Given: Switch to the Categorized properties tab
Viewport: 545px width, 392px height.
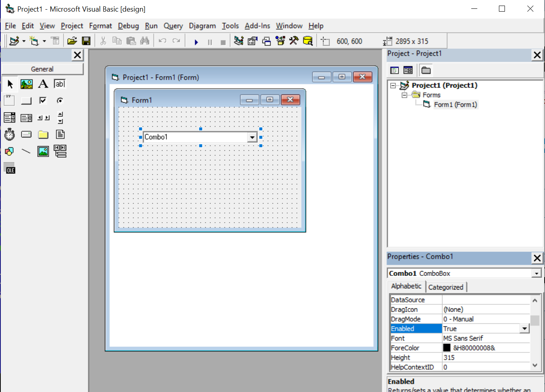Looking at the screenshot, I should point(446,287).
